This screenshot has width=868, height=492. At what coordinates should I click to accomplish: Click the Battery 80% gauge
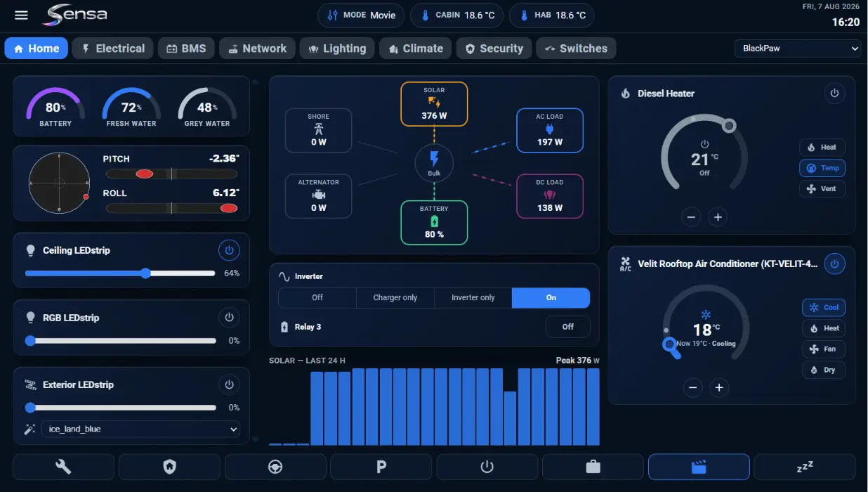coord(55,107)
